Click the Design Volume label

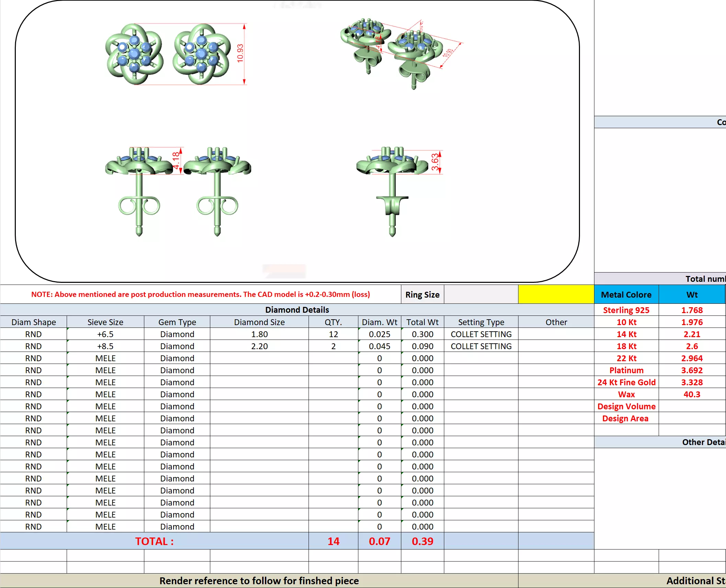click(x=626, y=406)
